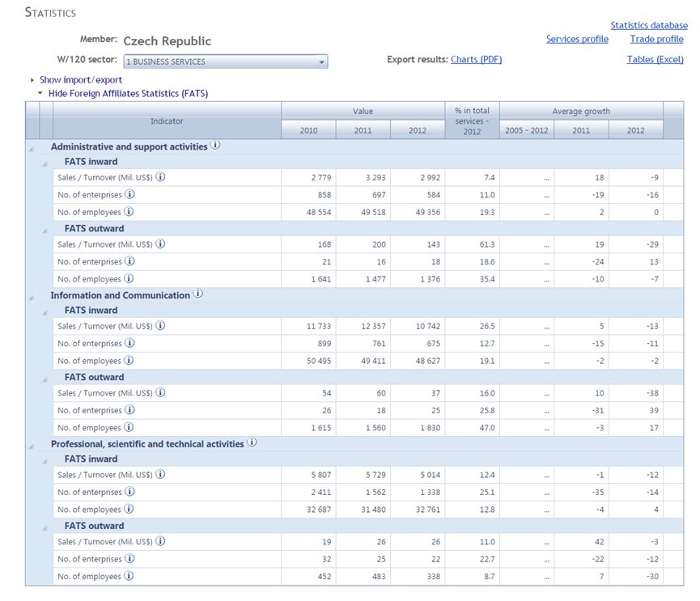Open info icon on Sales row showing 168
The height and width of the screenshot is (601, 700).
click(x=160, y=243)
